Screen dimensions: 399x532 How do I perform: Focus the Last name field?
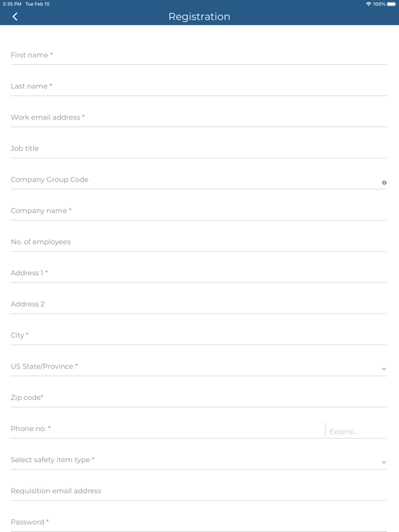(198, 87)
